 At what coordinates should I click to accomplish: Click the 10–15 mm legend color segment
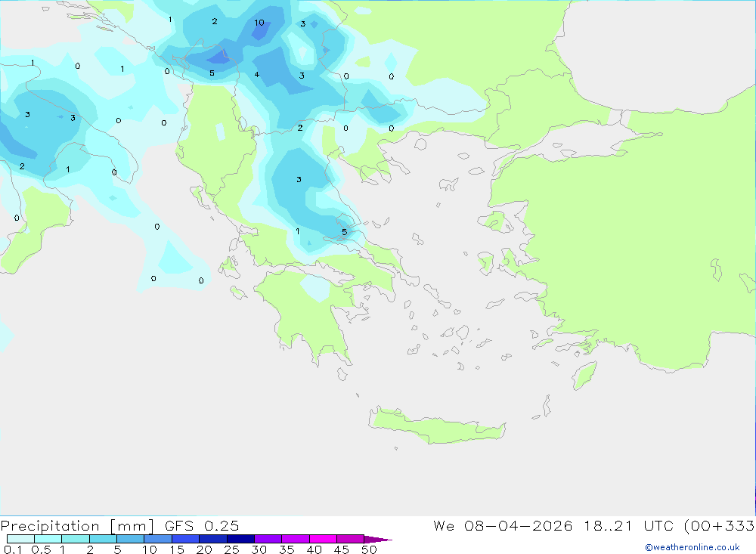158,539
